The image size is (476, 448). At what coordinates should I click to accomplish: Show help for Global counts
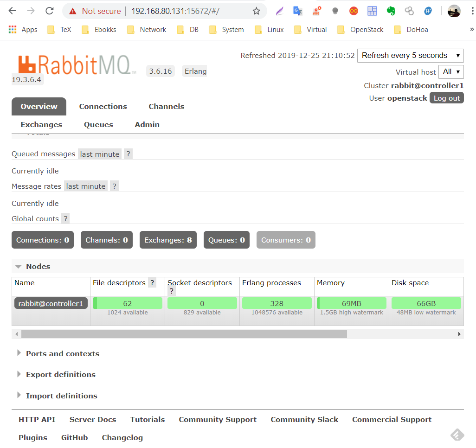pos(65,218)
